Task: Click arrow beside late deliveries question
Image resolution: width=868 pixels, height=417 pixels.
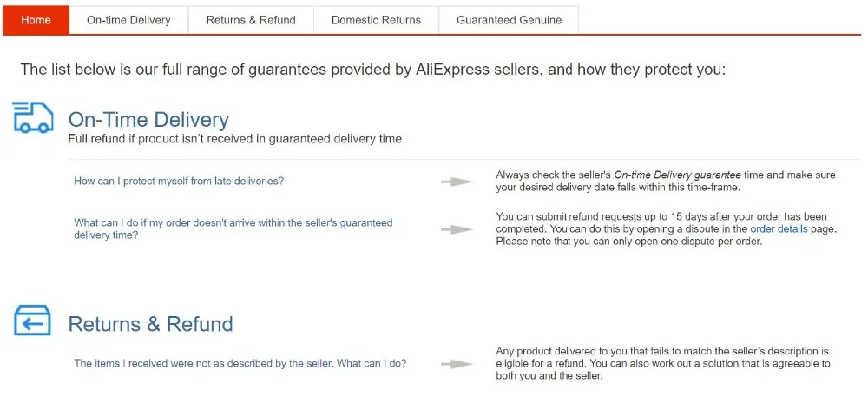Action: 457,182
